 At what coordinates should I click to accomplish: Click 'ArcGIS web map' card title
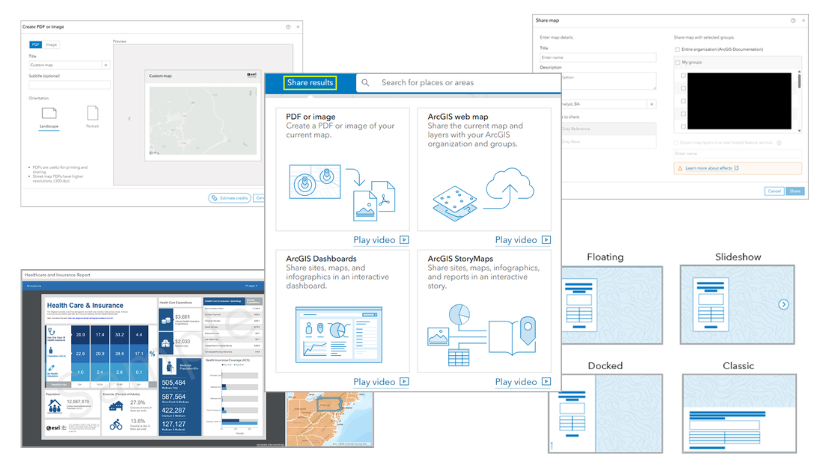pyautogui.click(x=458, y=117)
